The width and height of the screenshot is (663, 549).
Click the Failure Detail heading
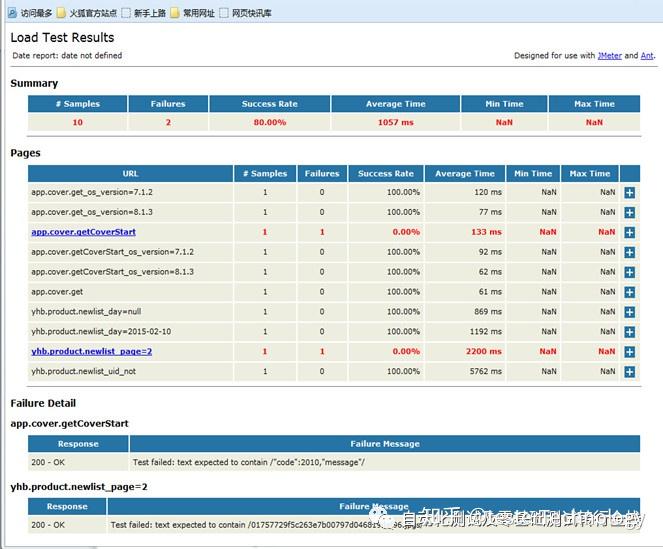43,403
